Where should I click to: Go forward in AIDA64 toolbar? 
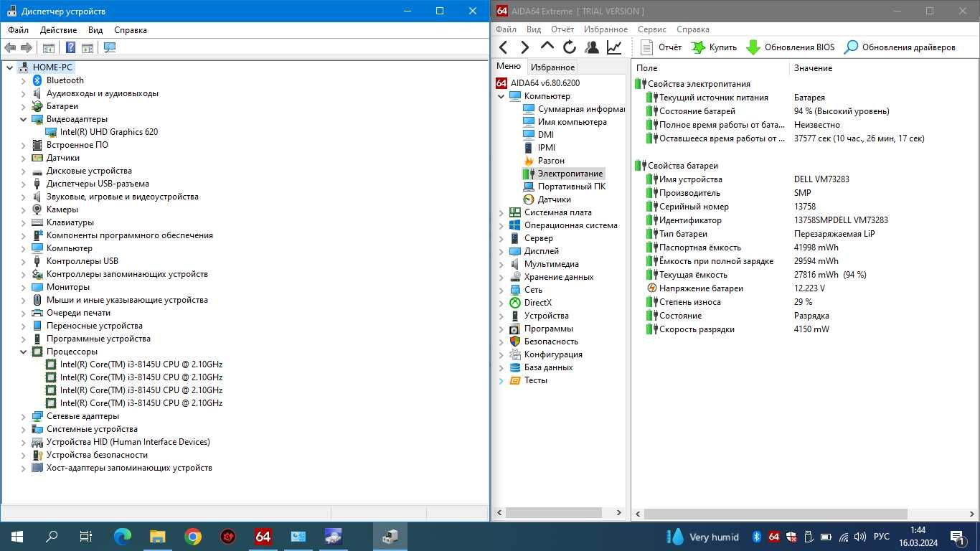click(524, 47)
